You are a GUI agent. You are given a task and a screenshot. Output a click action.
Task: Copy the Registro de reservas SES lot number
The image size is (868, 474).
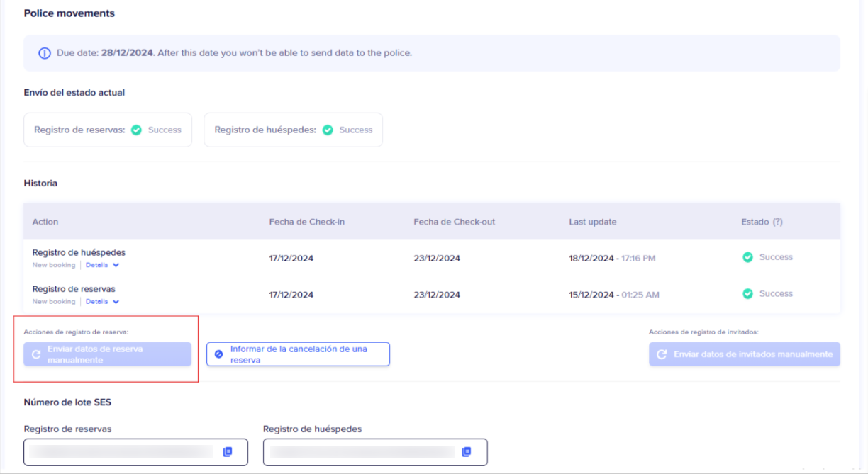pyautogui.click(x=228, y=452)
